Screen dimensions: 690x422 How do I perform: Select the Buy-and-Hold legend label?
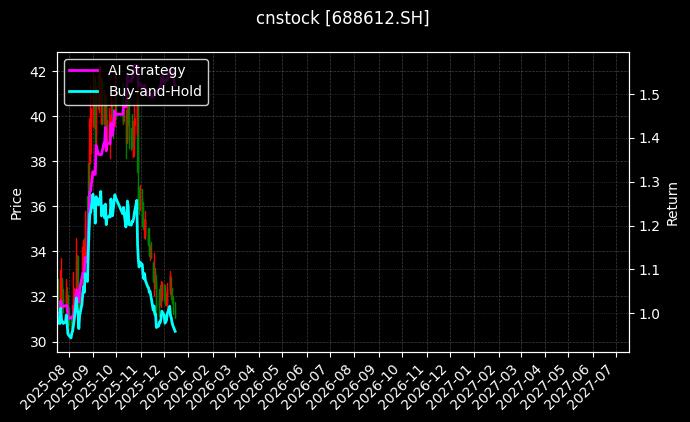pos(155,91)
